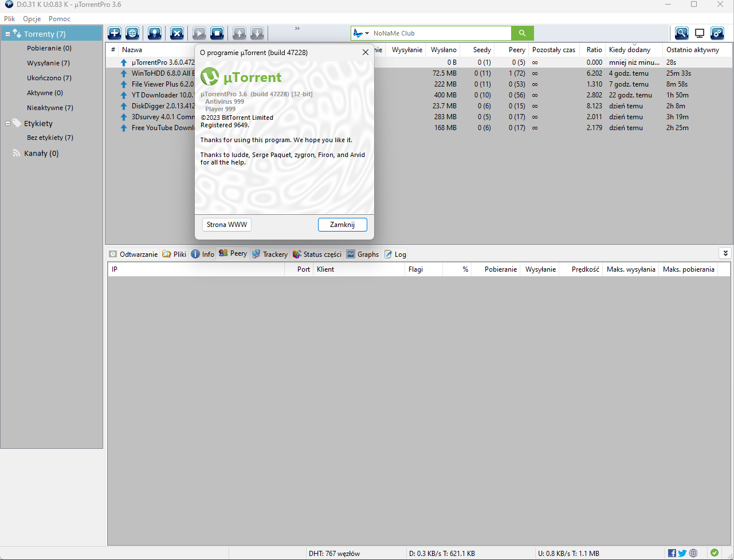Close the About µTorrent dialog with X
Image resolution: width=734 pixels, height=560 pixels.
click(366, 52)
